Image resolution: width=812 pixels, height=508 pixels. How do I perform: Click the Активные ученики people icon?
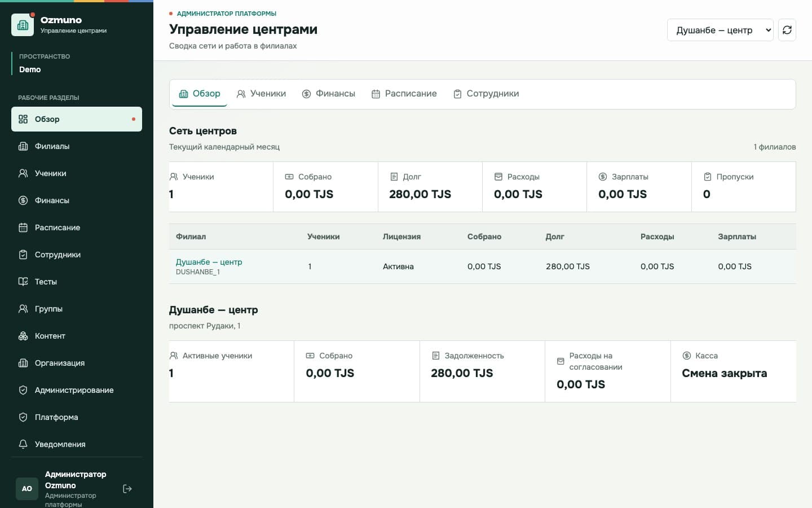pyautogui.click(x=174, y=356)
